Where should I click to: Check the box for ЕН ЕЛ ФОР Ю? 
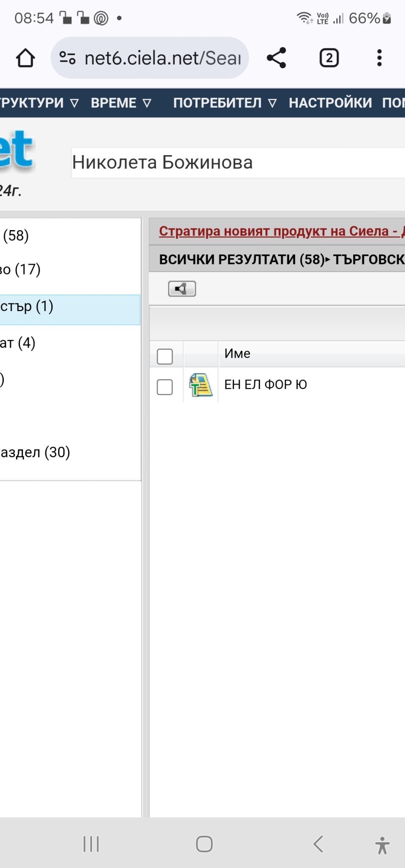pyautogui.click(x=165, y=387)
